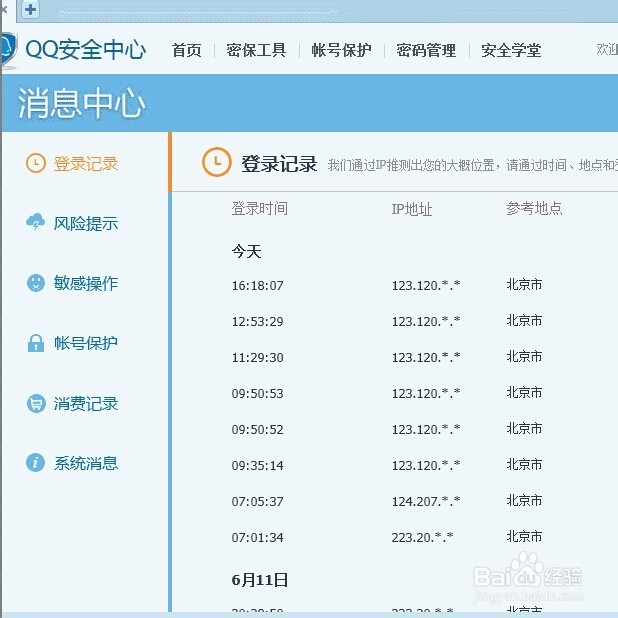
Task: Click 北京市 in the 12:53:29 row
Action: 524,320
